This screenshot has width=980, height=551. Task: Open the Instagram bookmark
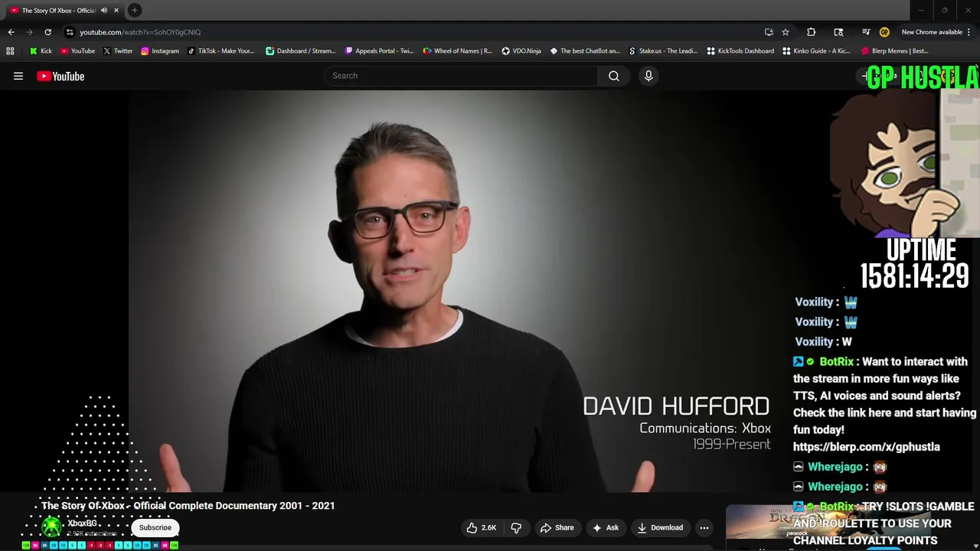(159, 51)
